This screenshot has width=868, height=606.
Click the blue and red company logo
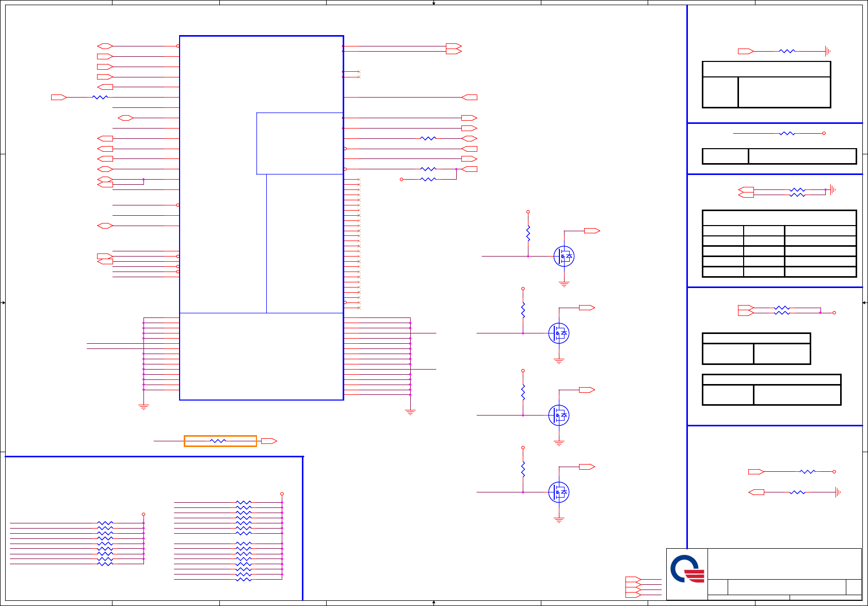pos(687,569)
